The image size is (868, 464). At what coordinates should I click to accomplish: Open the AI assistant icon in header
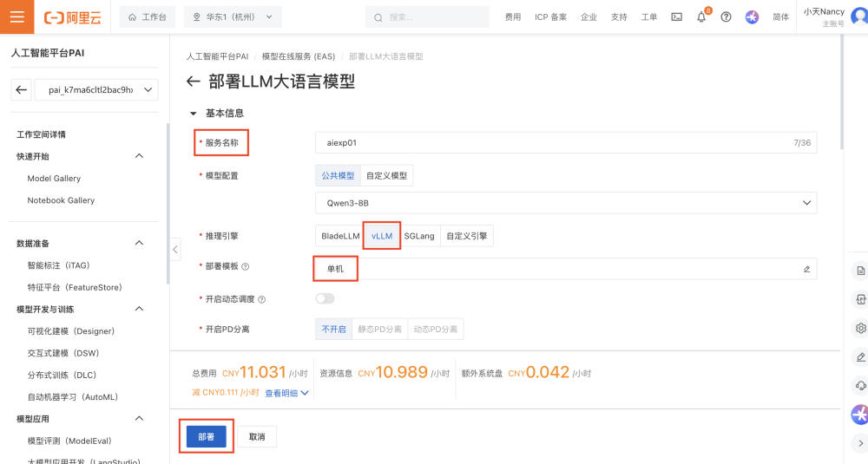coord(751,17)
